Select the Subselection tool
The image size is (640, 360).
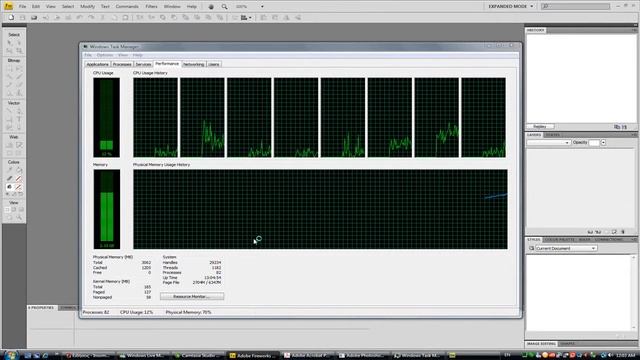[19, 42]
